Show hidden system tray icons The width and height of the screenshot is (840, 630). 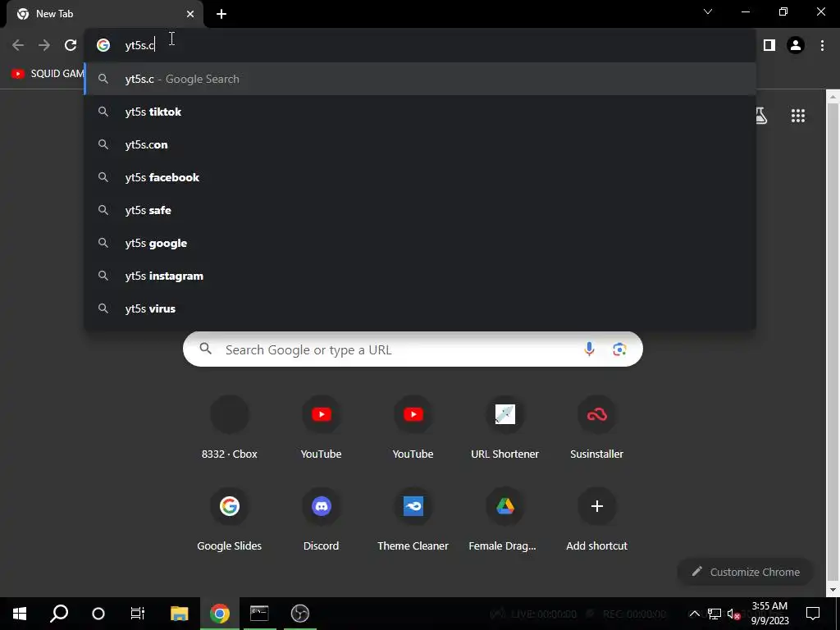click(694, 614)
